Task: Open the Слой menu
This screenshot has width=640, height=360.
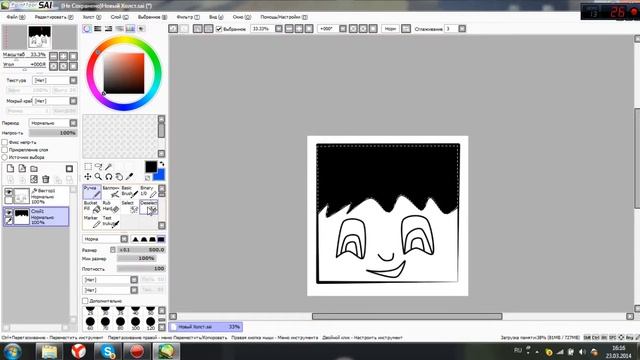Action: click(x=119, y=17)
